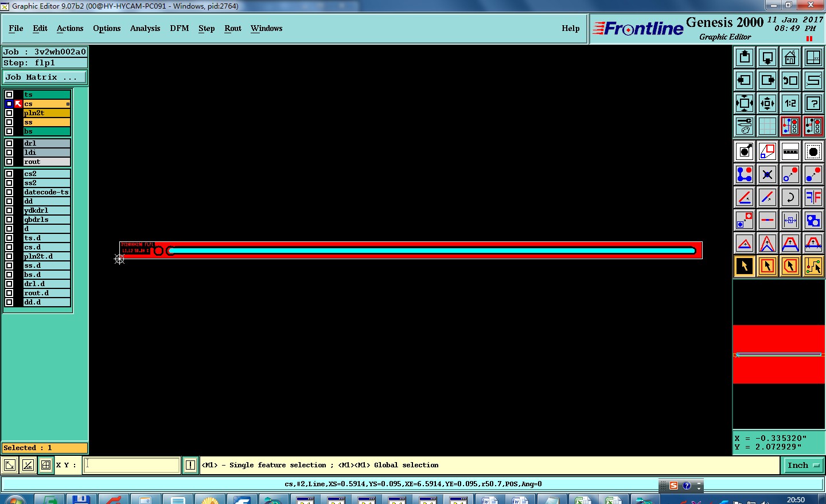Click the grid snap icon beside X Y
Screen dimensions: 826x504
(46, 465)
